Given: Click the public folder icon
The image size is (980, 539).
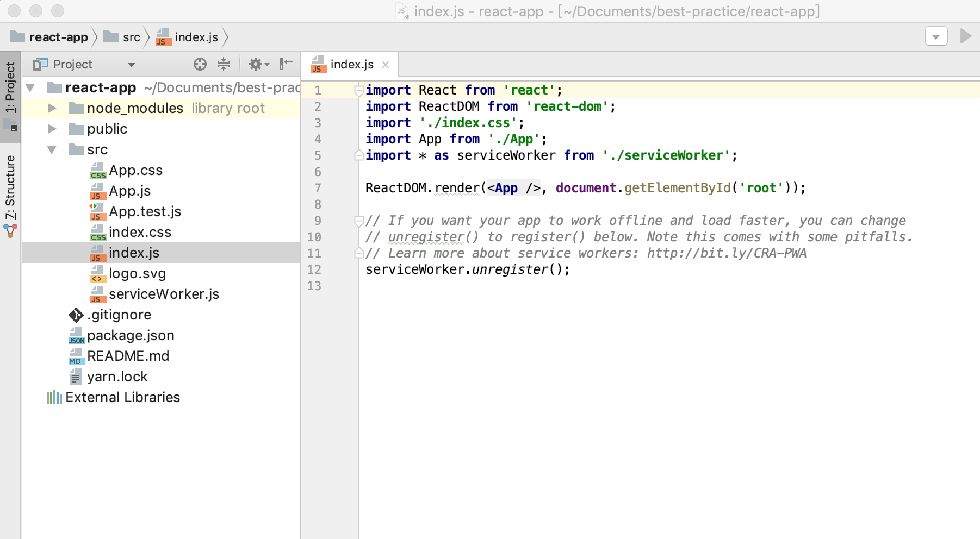Looking at the screenshot, I should 76,129.
